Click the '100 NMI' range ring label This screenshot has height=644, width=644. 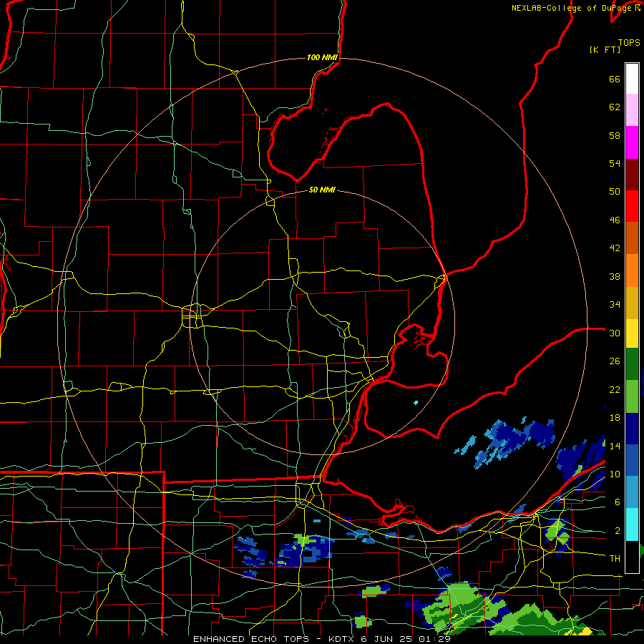point(322,57)
